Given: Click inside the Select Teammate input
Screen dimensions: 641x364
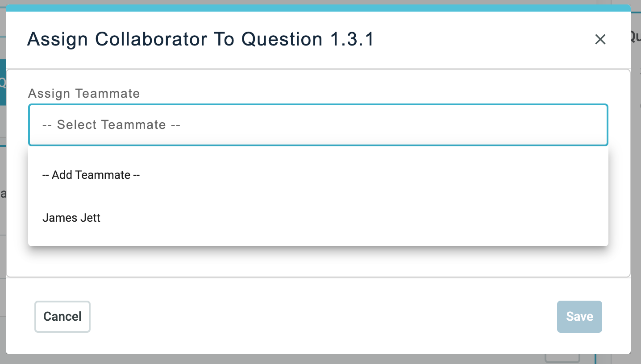Looking at the screenshot, I should click(318, 125).
